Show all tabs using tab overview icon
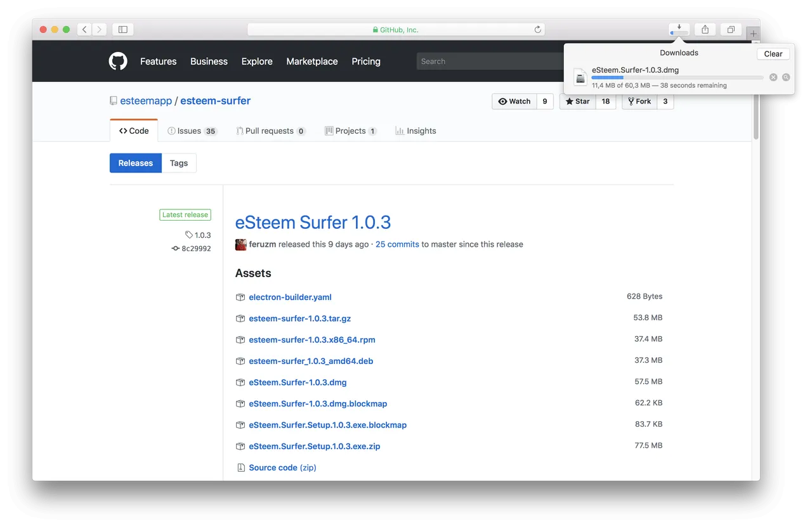 731,29
